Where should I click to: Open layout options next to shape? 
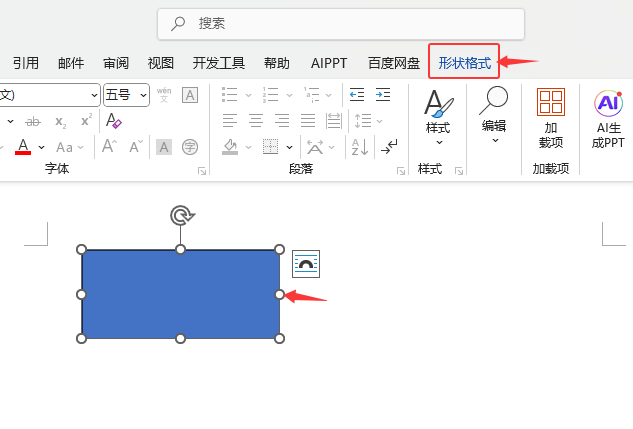tap(306, 264)
